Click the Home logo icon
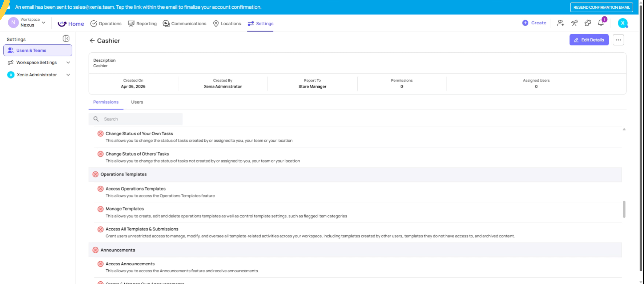 pos(62,24)
